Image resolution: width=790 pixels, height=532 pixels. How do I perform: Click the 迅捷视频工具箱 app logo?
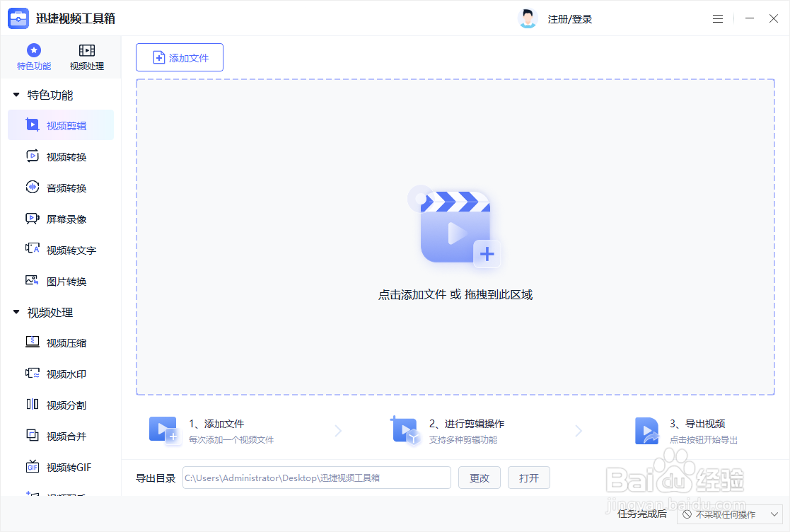[x=18, y=18]
